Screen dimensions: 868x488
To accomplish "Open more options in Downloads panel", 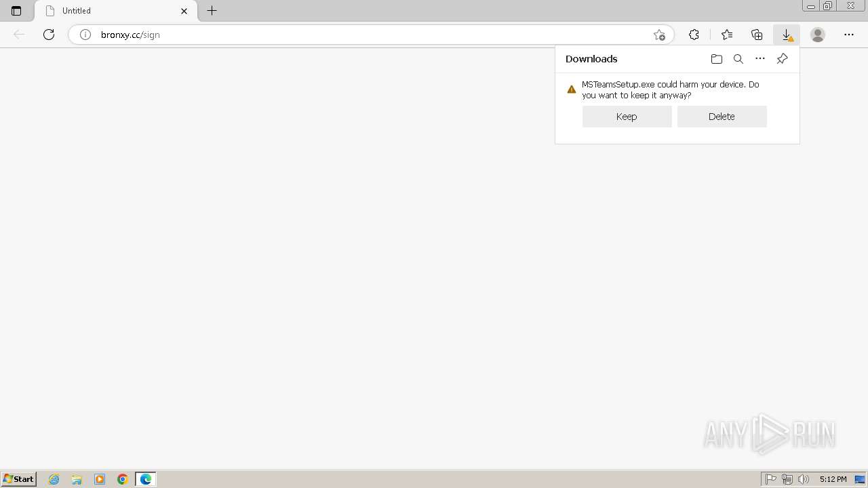I will 760,59.
